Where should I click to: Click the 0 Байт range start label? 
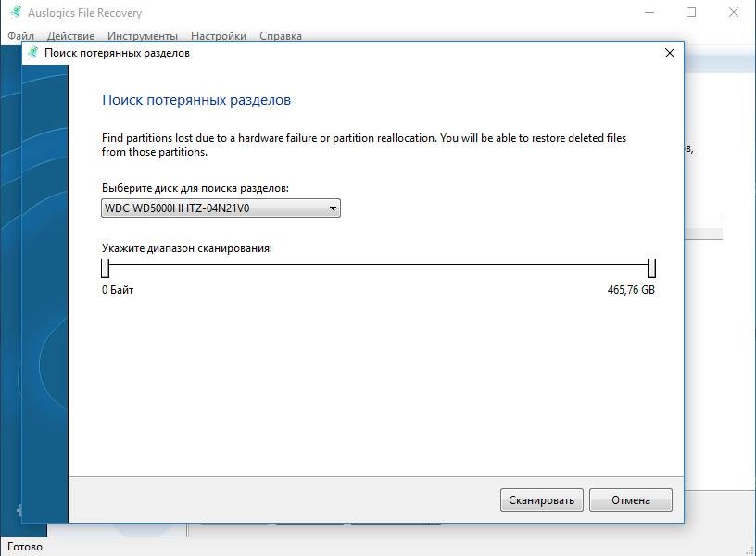pos(118,290)
